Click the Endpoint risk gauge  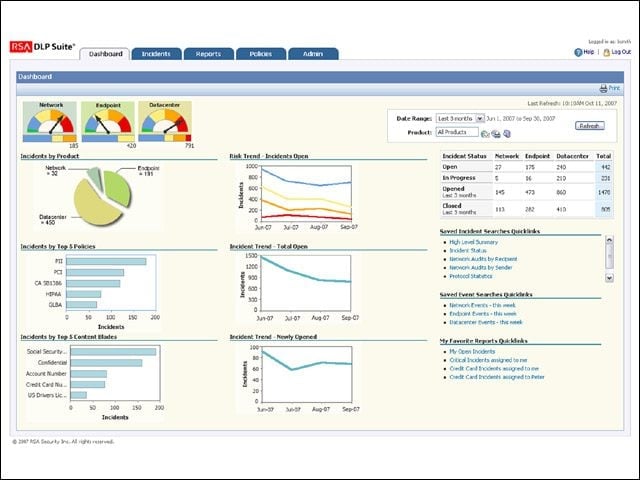coord(108,122)
